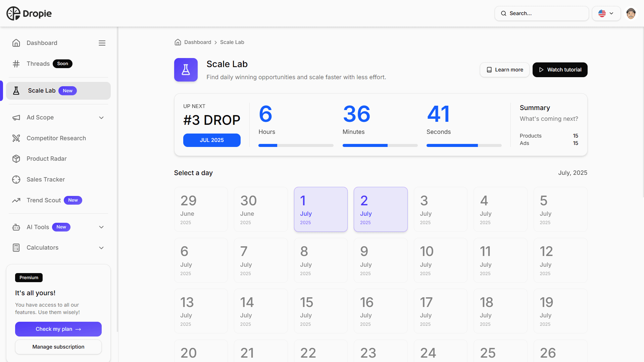Open the language dropdown chevron
This screenshot has width=644, height=362.
611,13
